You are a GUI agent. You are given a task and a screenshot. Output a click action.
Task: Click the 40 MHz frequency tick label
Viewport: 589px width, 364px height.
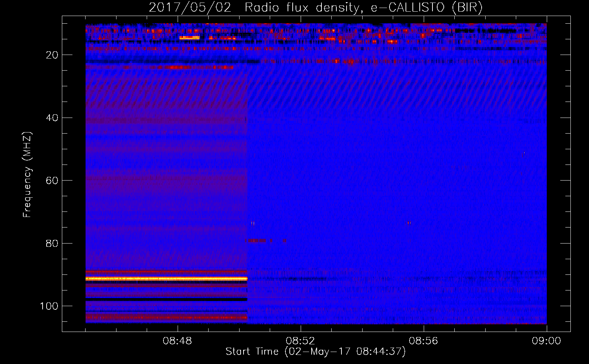[x=52, y=118]
